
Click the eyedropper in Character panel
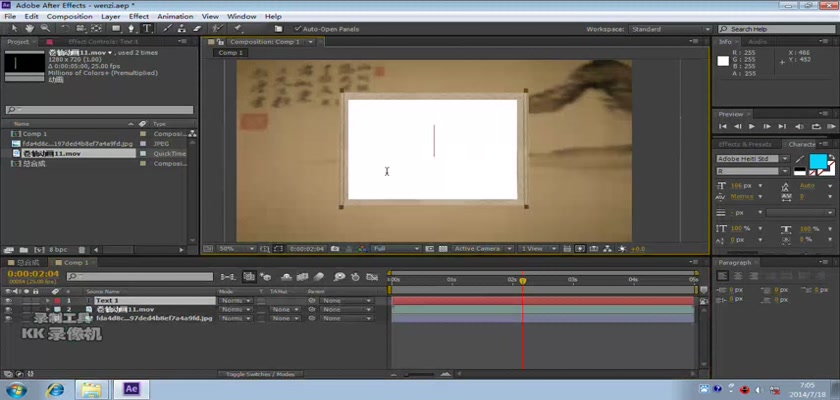point(800,160)
